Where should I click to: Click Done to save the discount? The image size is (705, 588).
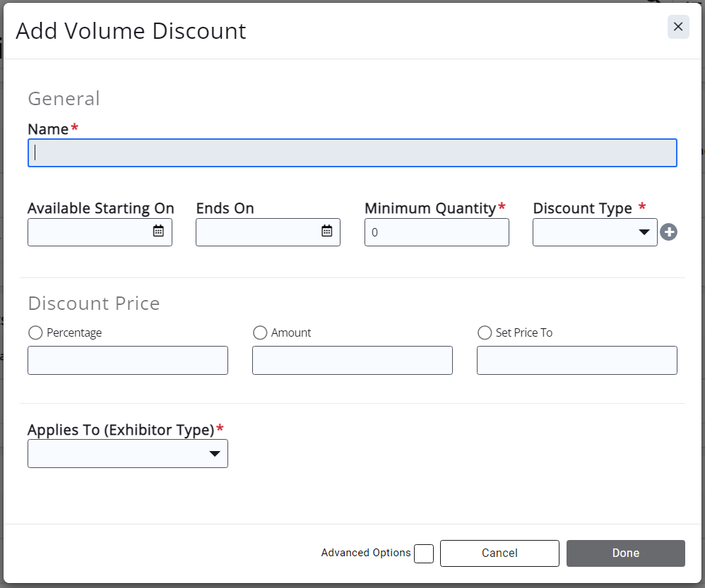point(625,553)
